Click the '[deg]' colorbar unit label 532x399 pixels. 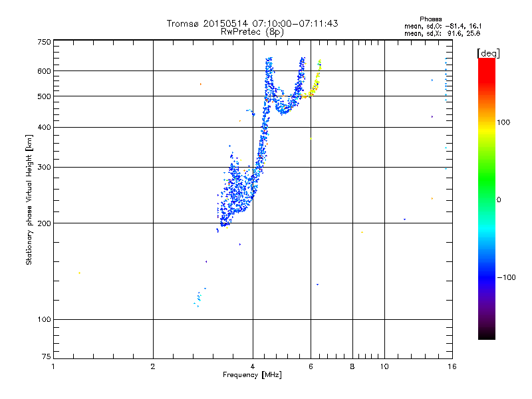488,53
